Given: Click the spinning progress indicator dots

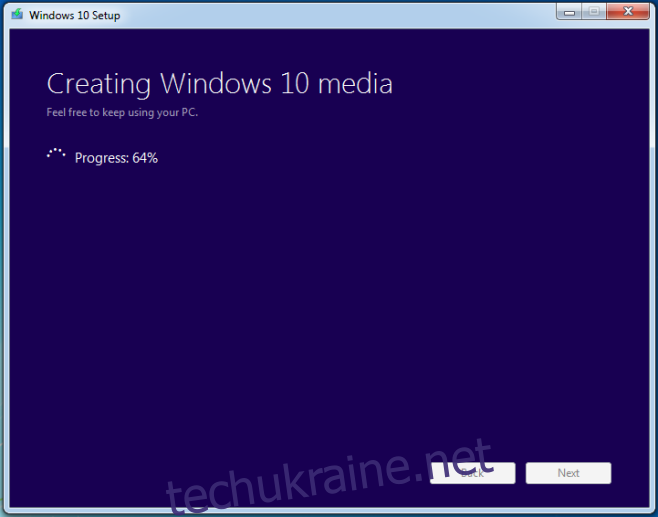Looking at the screenshot, I should point(56,154).
